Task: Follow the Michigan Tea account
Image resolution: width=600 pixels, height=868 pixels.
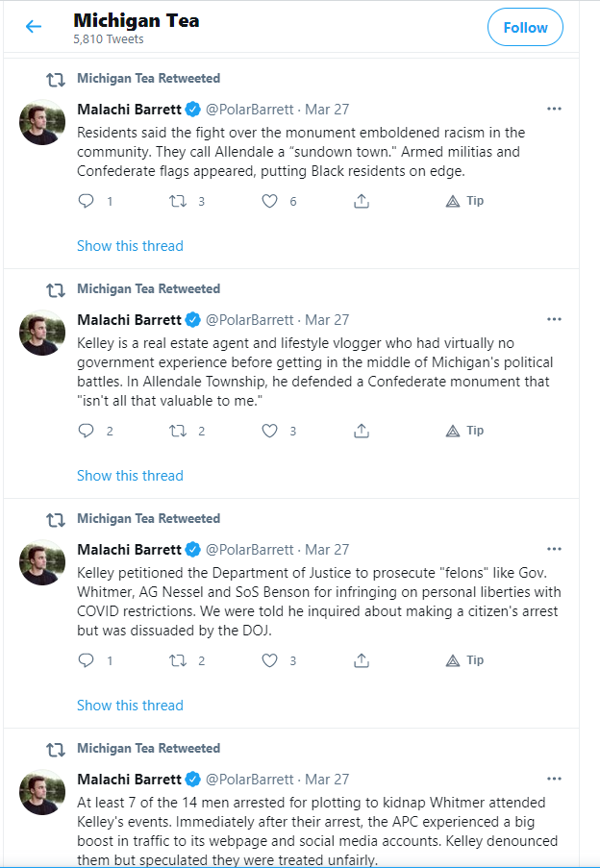Action: [525, 28]
